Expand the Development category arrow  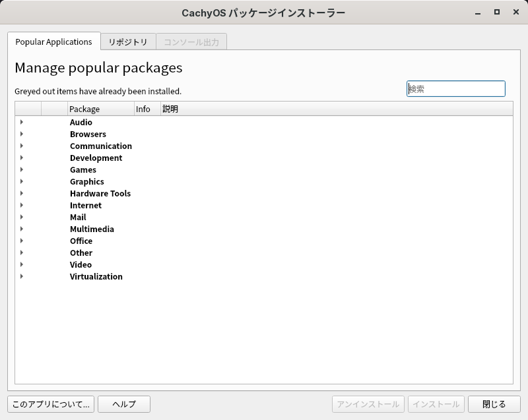[x=22, y=158]
